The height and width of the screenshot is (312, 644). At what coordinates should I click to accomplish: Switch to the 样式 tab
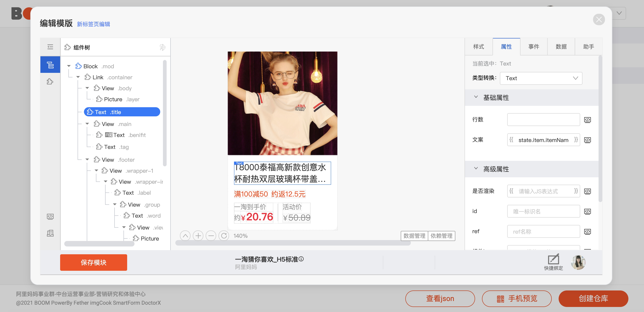[x=479, y=47]
